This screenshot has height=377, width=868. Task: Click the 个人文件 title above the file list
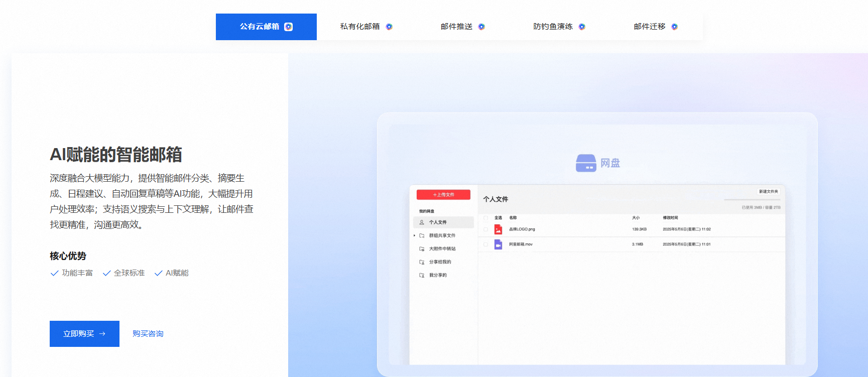click(495, 199)
